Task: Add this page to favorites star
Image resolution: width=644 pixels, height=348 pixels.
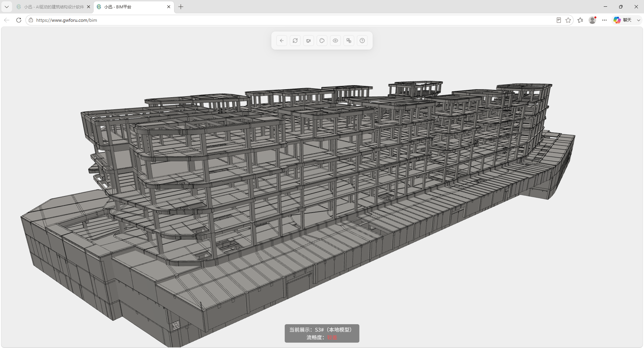Action: click(568, 20)
